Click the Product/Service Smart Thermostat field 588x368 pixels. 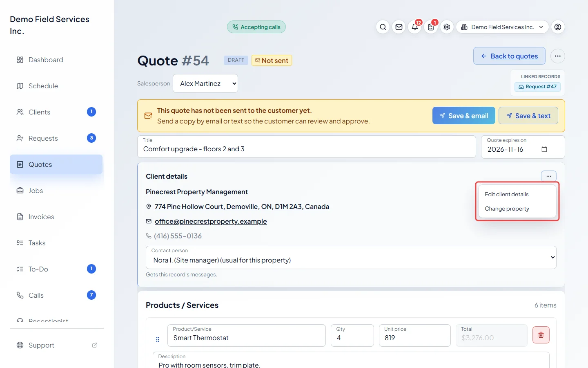[247, 335]
